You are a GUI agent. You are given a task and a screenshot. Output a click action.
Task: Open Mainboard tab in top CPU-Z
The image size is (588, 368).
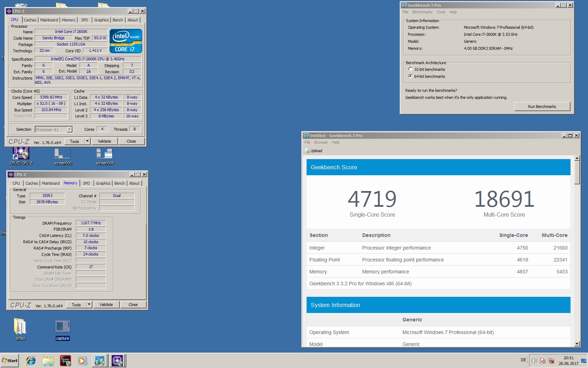click(49, 20)
